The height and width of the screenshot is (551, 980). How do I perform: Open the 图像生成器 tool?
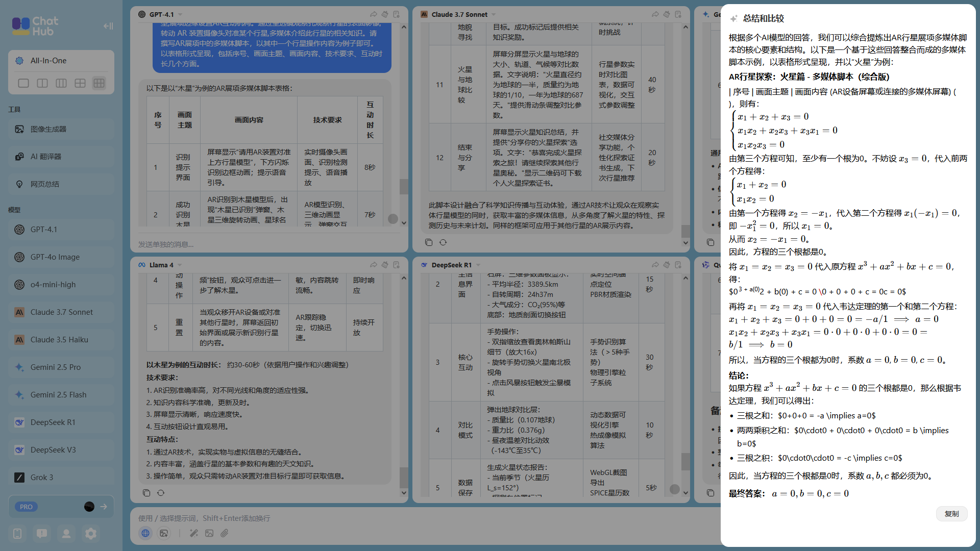tap(61, 129)
